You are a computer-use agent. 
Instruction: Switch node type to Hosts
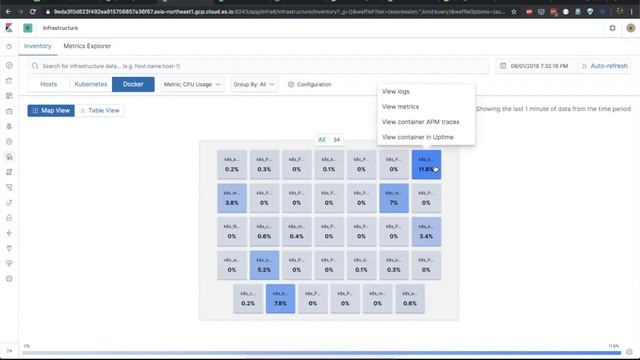tap(49, 84)
